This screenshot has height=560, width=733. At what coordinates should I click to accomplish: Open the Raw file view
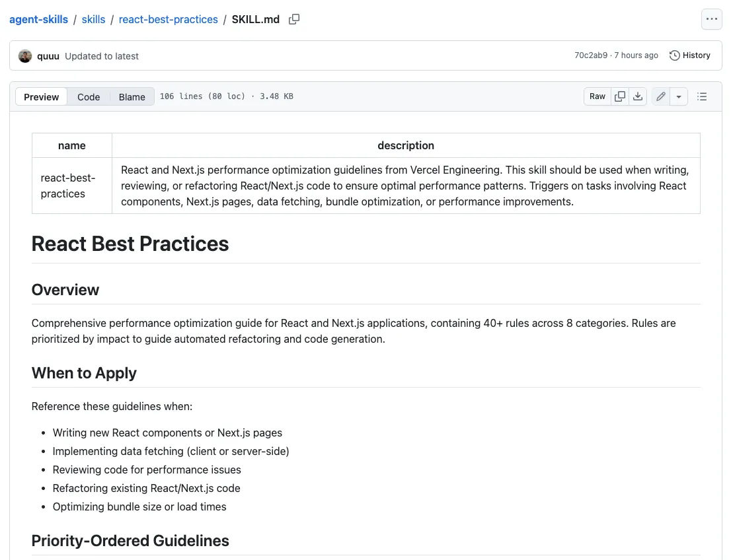tap(598, 96)
